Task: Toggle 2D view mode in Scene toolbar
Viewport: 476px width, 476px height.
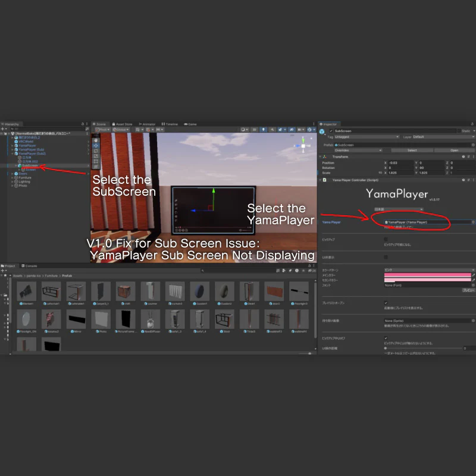Action: [x=255, y=130]
